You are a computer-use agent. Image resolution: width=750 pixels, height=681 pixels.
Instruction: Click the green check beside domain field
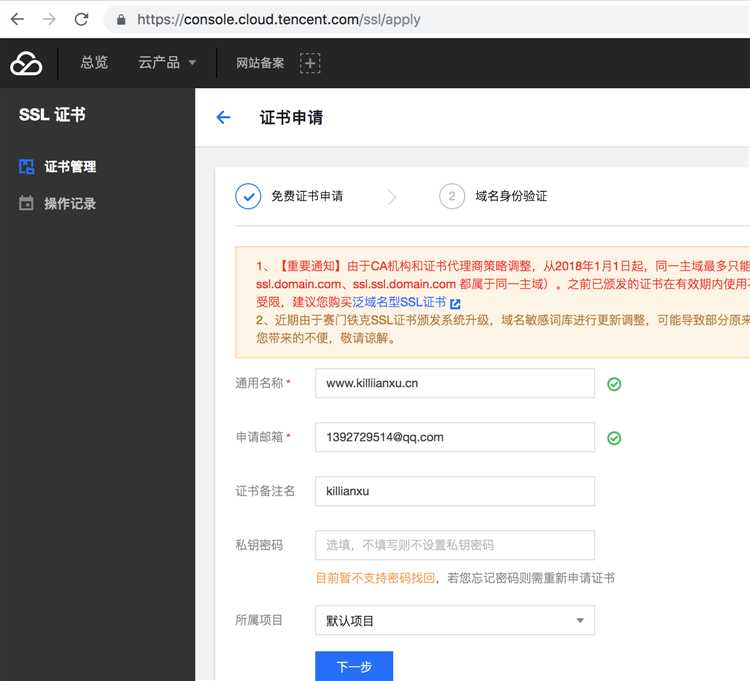pos(614,384)
